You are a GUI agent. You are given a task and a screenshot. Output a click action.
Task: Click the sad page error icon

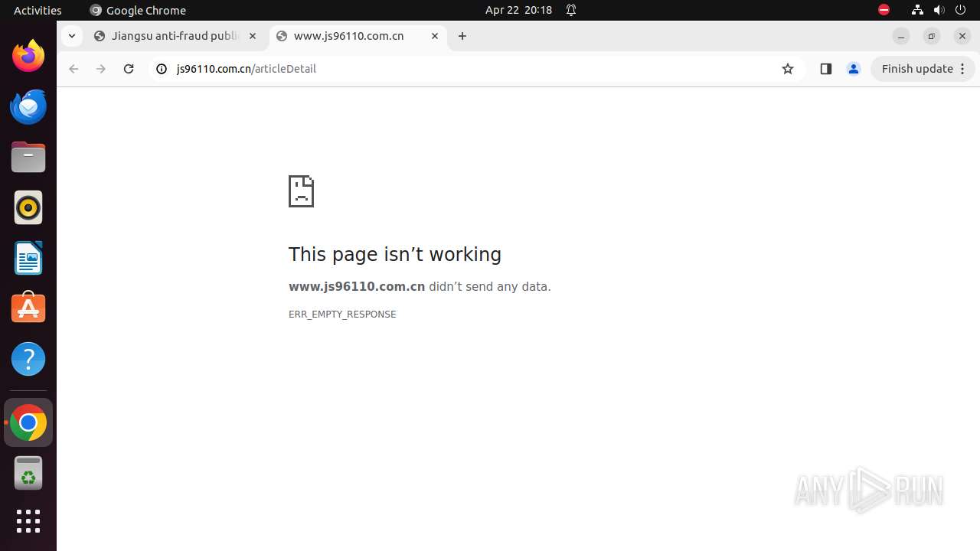(301, 191)
